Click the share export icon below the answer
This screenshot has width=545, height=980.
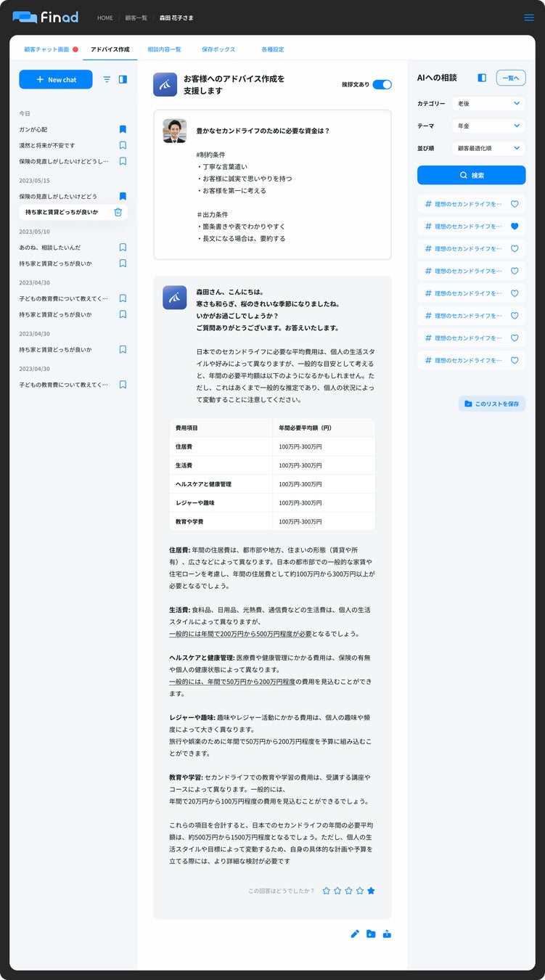[x=387, y=934]
